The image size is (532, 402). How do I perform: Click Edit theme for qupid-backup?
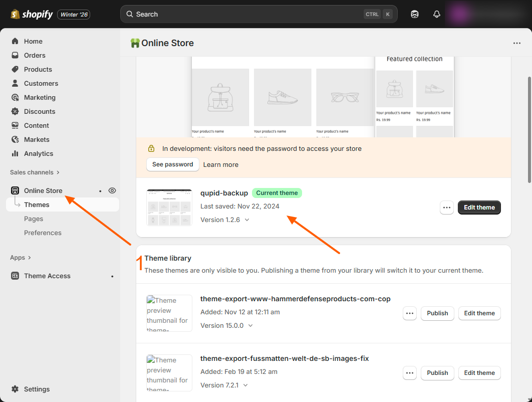[x=479, y=208]
